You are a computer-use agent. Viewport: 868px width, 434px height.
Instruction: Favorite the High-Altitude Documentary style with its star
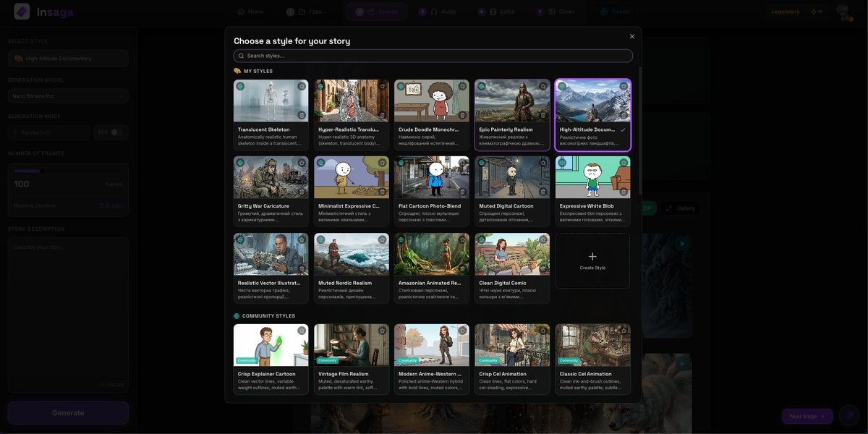[624, 86]
